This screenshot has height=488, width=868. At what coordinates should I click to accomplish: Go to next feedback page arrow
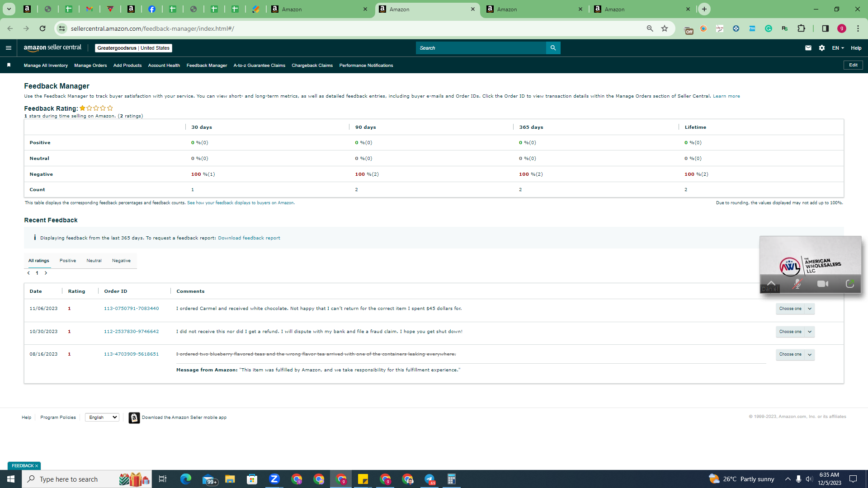point(46,273)
